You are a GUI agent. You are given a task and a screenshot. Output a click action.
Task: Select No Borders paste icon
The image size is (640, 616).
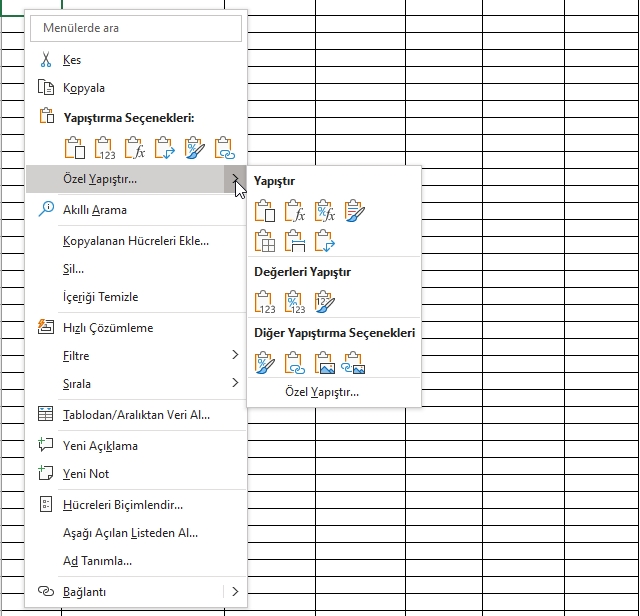pyautogui.click(x=264, y=241)
